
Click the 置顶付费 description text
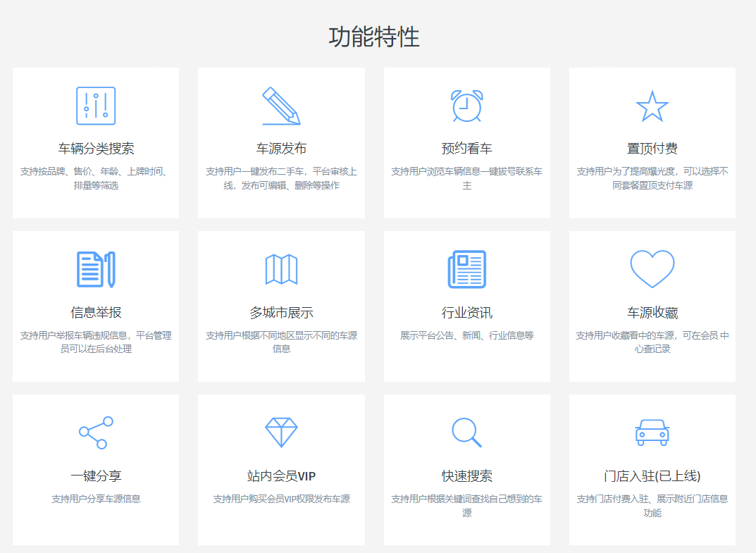point(652,178)
